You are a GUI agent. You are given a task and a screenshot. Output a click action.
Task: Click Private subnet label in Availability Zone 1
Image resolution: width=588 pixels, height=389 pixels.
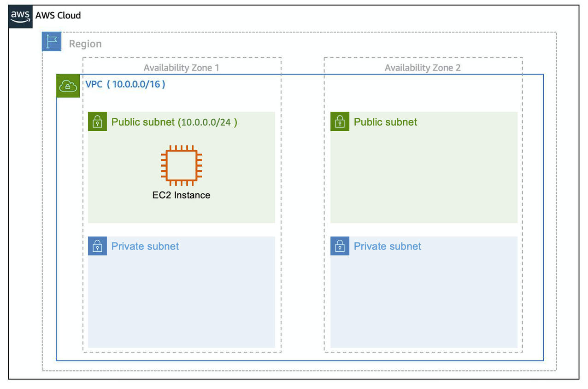(x=145, y=246)
